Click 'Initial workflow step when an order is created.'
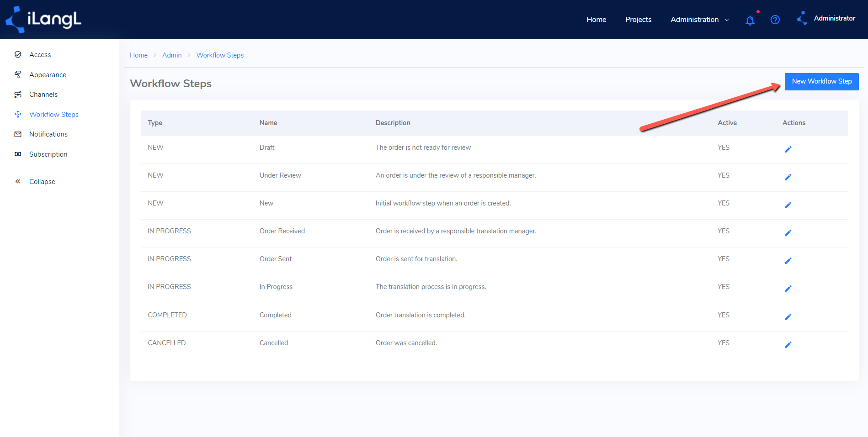868x437 pixels. [x=443, y=203]
